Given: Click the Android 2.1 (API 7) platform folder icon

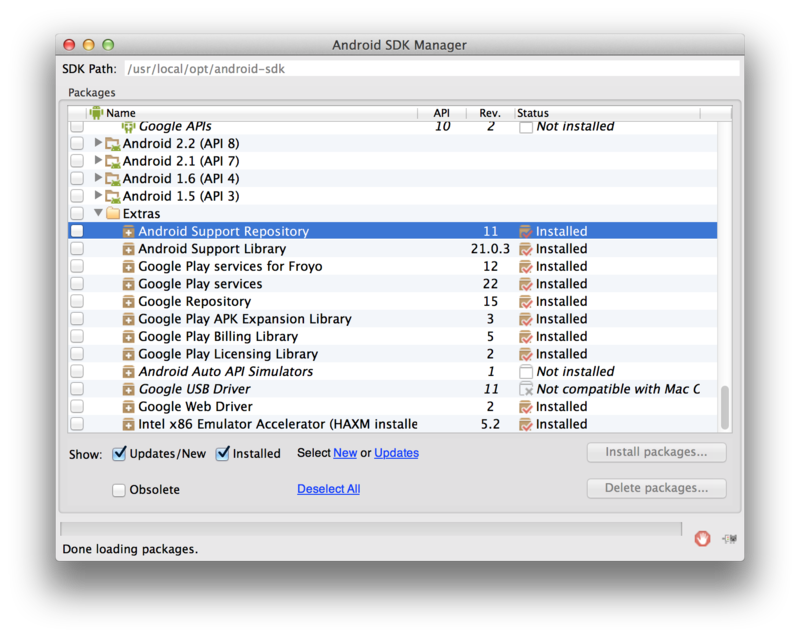Looking at the screenshot, I should 112,161.
